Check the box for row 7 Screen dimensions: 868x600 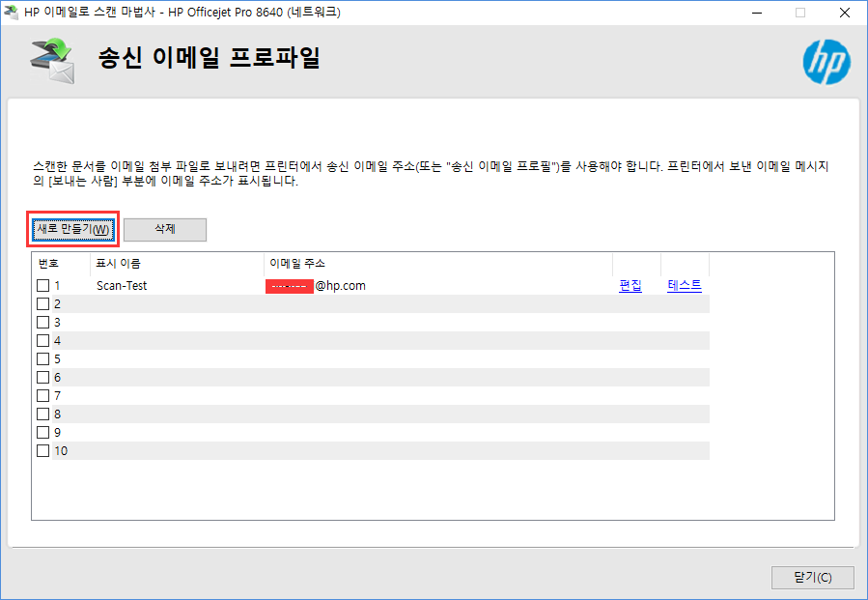coord(42,395)
